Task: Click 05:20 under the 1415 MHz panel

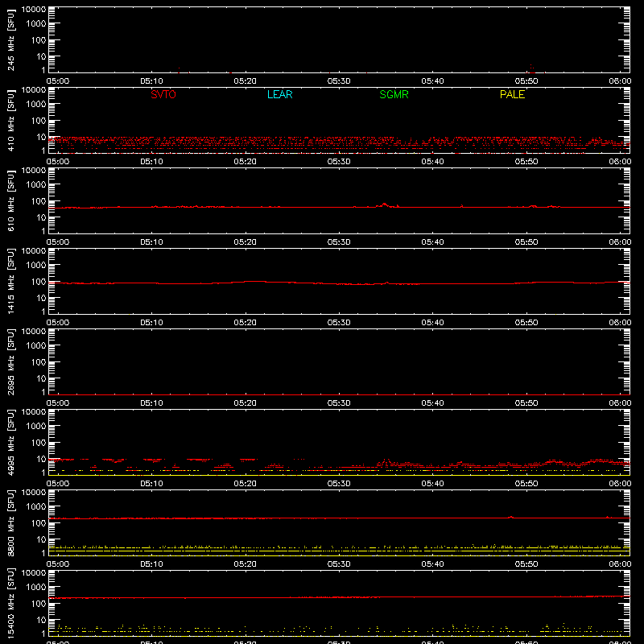Action: pyautogui.click(x=246, y=323)
